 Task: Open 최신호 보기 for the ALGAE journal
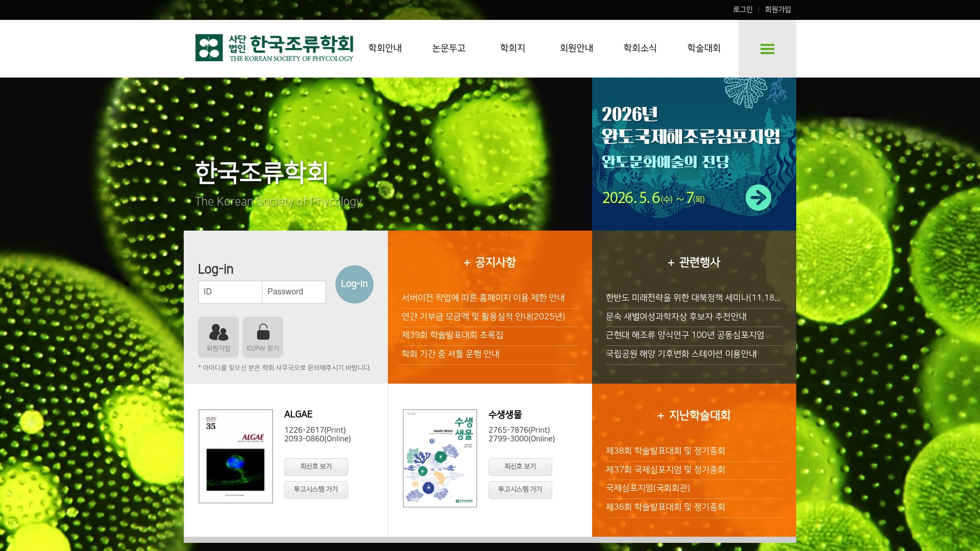point(315,467)
